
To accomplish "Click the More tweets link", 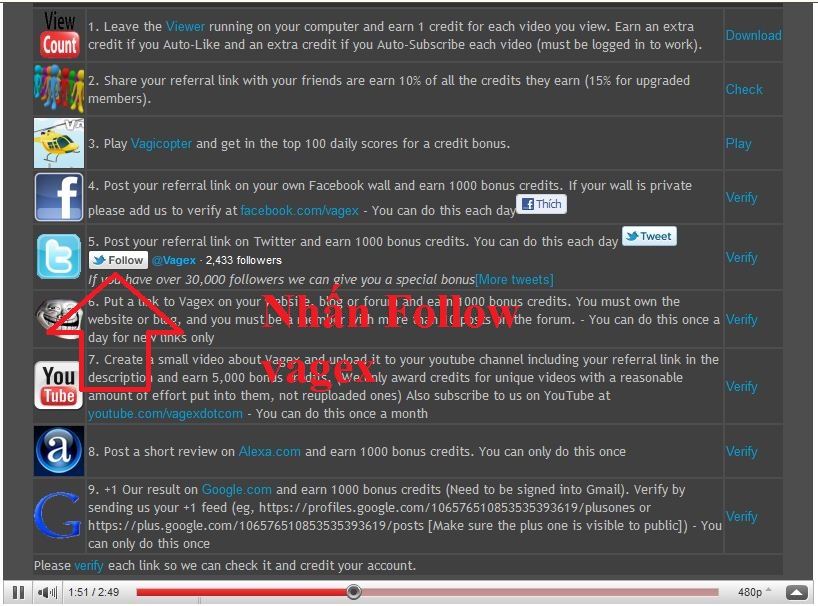I will 514,280.
